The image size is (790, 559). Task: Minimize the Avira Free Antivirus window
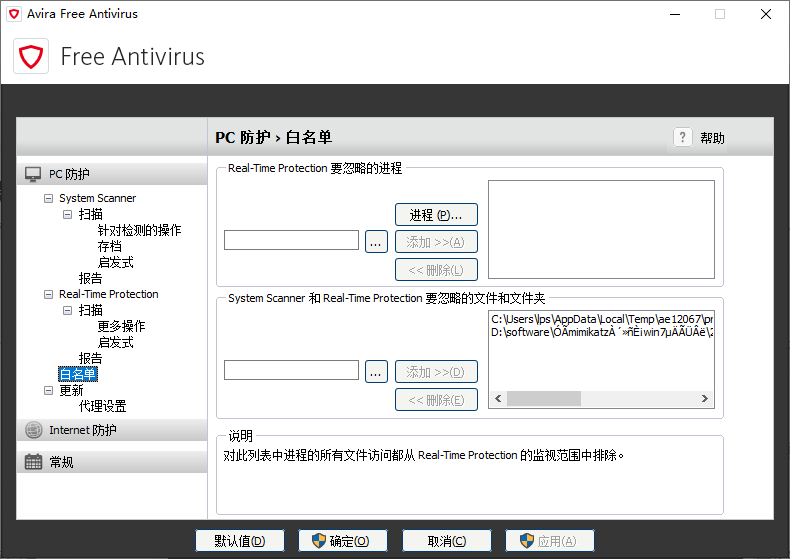click(675, 14)
